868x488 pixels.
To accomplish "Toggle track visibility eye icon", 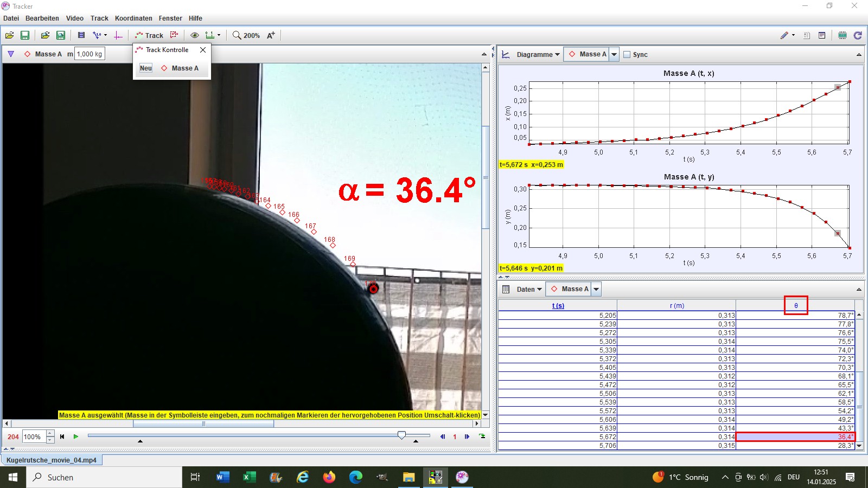I will 194,35.
